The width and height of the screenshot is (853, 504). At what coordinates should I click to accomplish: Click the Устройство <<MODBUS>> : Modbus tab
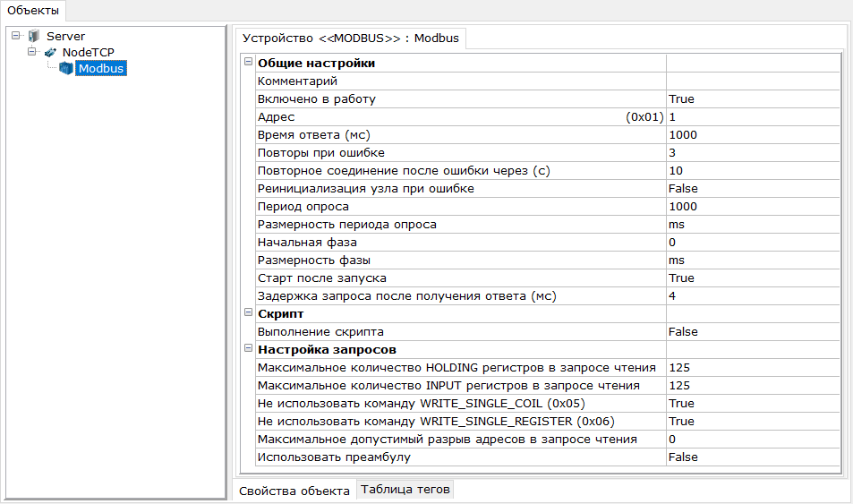point(351,38)
